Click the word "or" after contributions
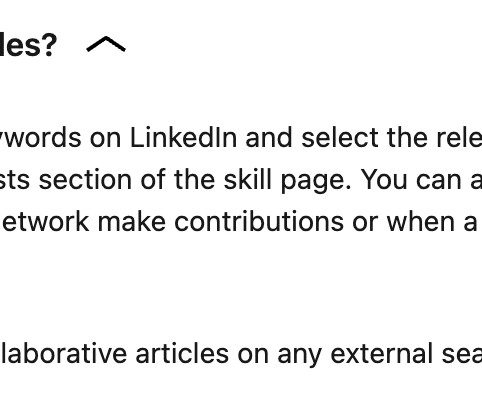The width and height of the screenshot is (482, 402). pos(365,223)
